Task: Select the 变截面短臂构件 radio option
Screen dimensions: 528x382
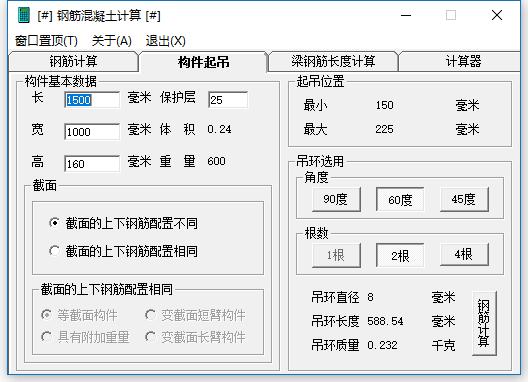Action: pos(195,315)
